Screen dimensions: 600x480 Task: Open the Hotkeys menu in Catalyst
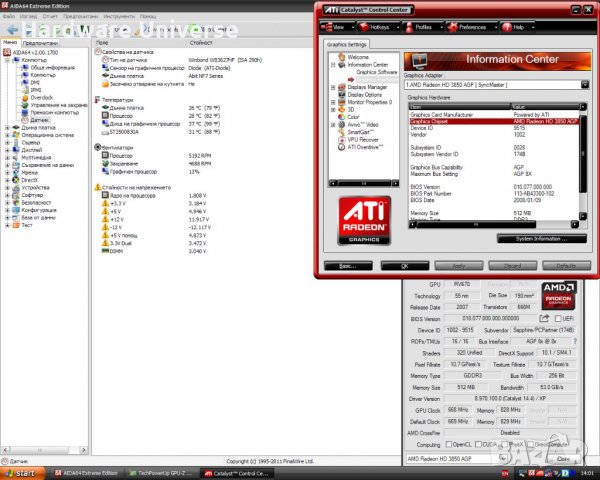pyautogui.click(x=378, y=27)
